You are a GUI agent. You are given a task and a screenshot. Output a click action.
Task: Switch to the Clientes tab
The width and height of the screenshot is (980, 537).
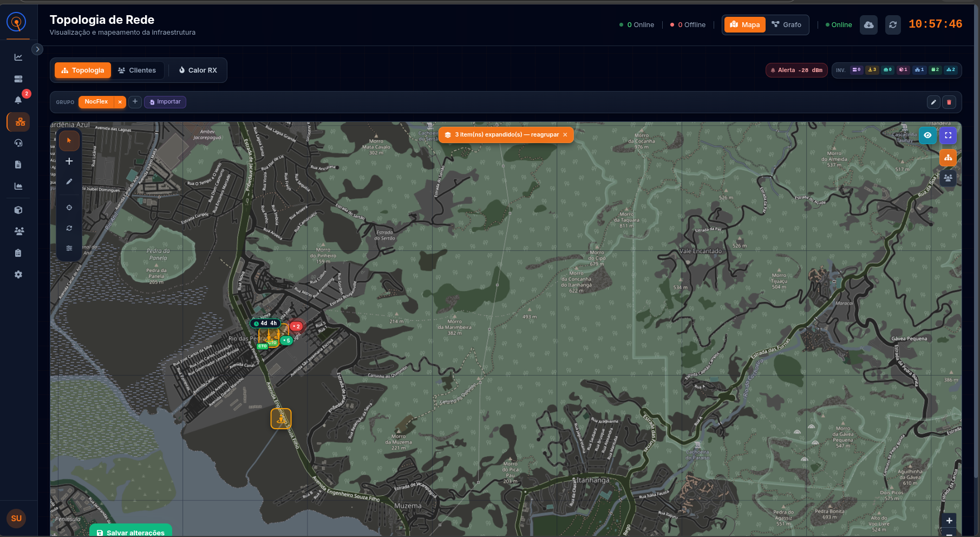pyautogui.click(x=137, y=70)
